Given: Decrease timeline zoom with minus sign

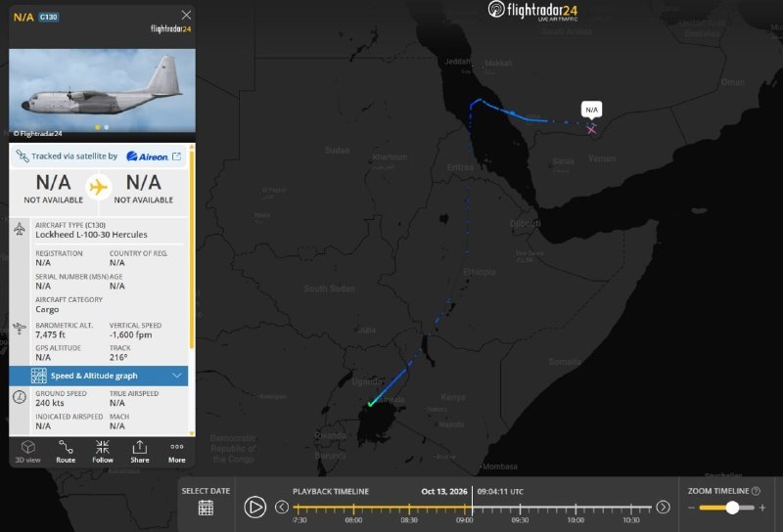Looking at the screenshot, I should (691, 508).
